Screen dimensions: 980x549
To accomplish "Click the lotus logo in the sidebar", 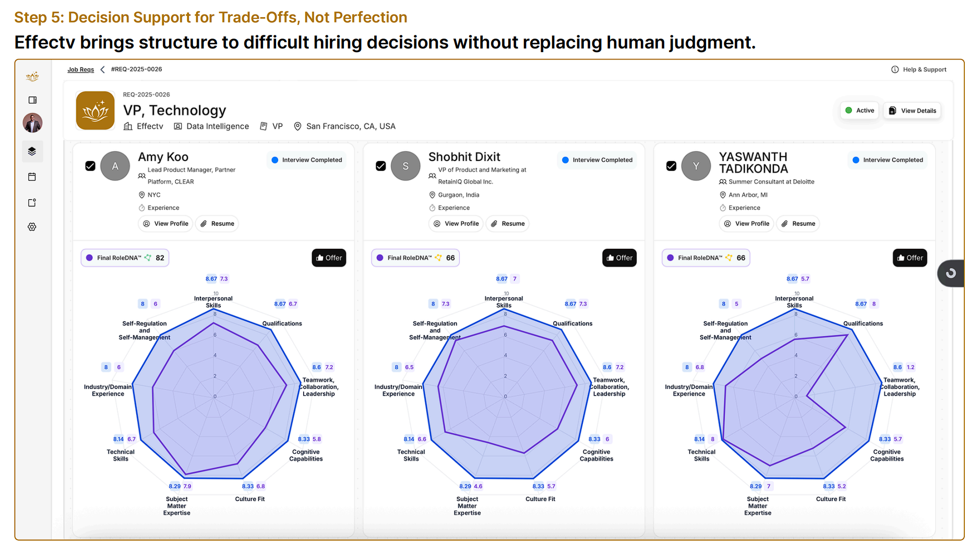I will [32, 77].
